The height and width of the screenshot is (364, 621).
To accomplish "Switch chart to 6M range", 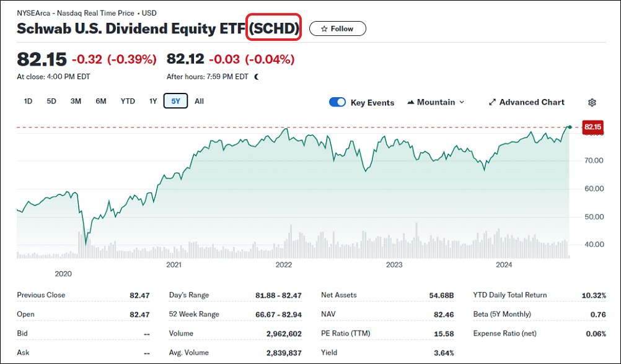I will pyautogui.click(x=101, y=102).
